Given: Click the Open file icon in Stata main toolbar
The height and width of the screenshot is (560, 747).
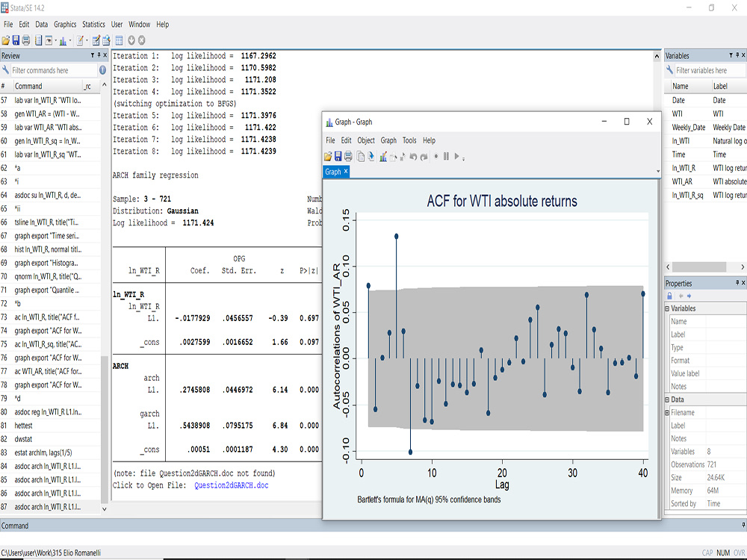Looking at the screenshot, I should pyautogui.click(x=6, y=40).
